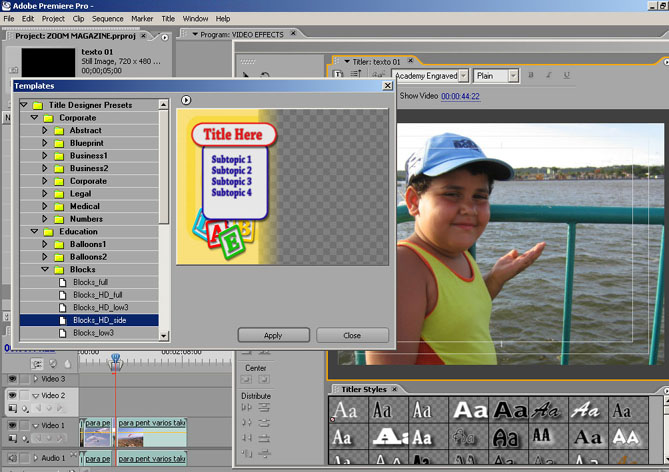Click the Templates flyout menu arrow button

click(x=186, y=100)
